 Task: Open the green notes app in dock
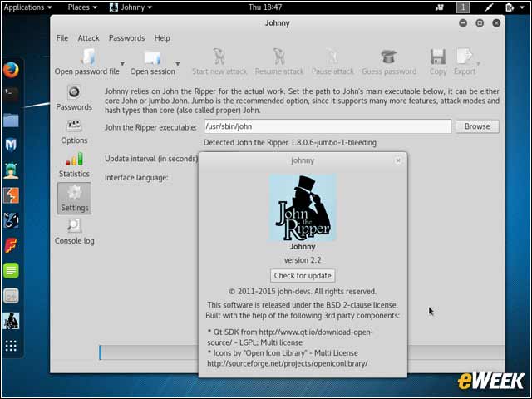coord(11,270)
